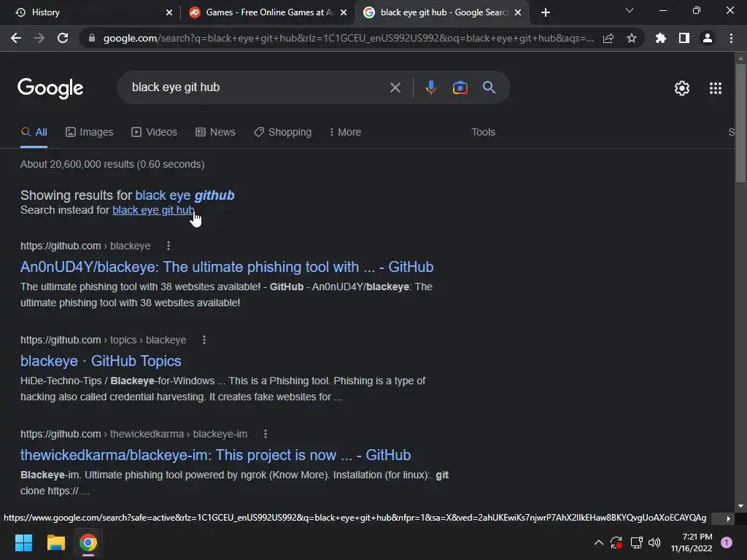Screen dimensions: 747x560
Task: Open Chrome's three-dot menu
Action: pyautogui.click(x=731, y=38)
